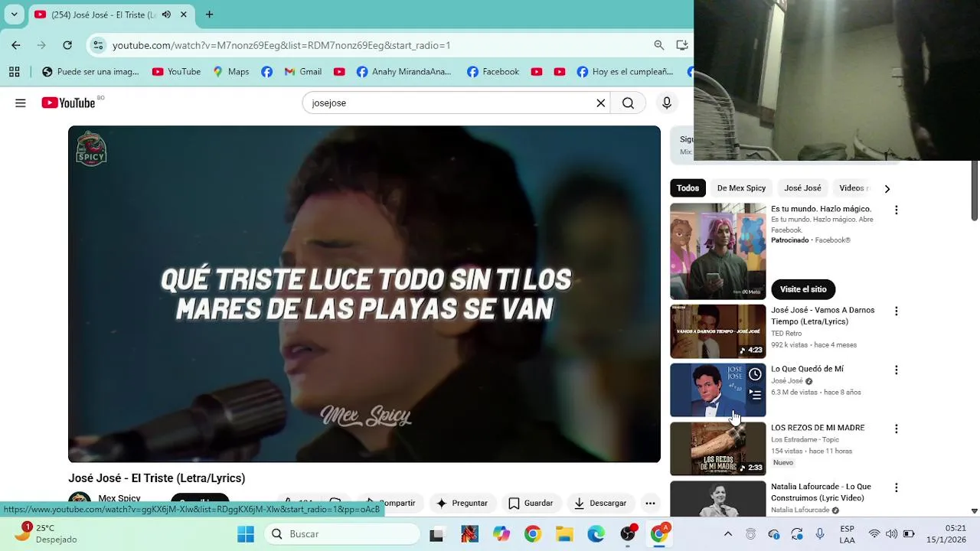Viewport: 980px width, 551px height.
Task: Open the Gmail bookmark
Action: 302,72
